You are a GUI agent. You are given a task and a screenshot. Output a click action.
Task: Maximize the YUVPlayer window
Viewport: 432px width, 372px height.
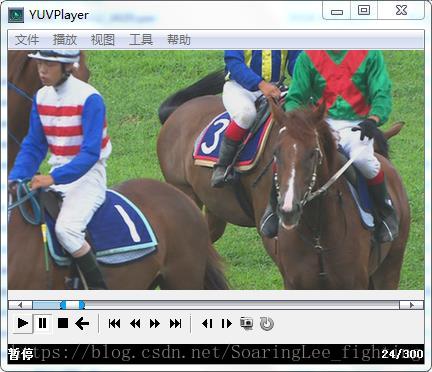364,11
